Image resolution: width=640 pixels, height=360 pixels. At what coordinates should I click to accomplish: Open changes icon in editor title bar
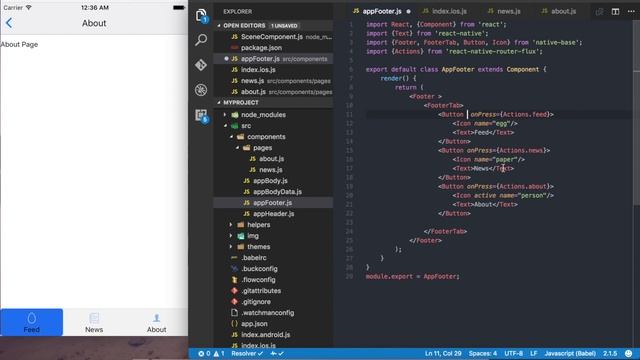tap(599, 11)
